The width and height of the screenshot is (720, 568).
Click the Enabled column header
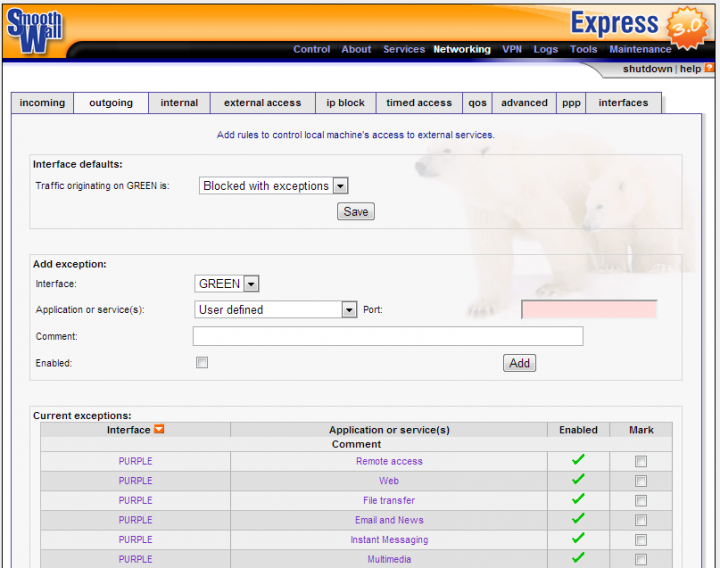point(578,430)
